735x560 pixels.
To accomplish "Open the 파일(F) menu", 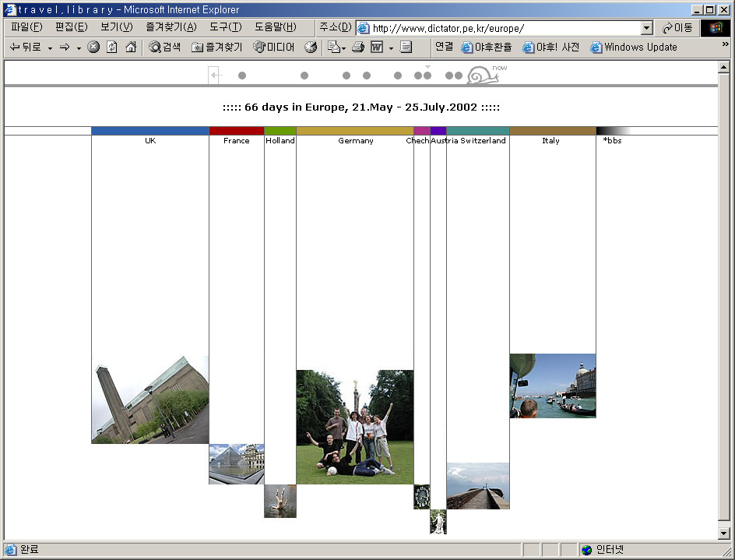I will click(x=25, y=27).
